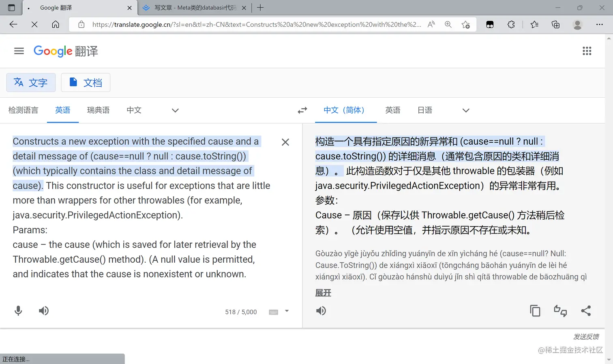Open the tab actions menu
Image resolution: width=613 pixels, height=364 pixels.
(x=11, y=8)
